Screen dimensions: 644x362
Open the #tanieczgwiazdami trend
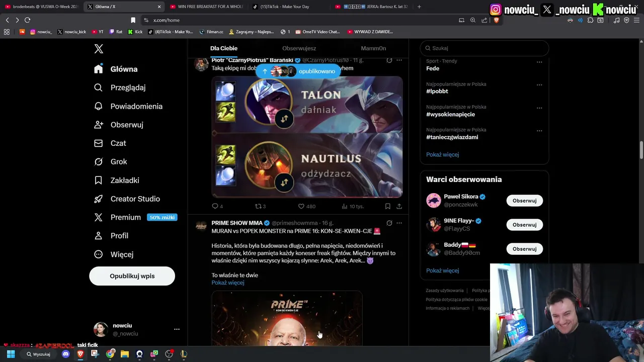pyautogui.click(x=452, y=137)
